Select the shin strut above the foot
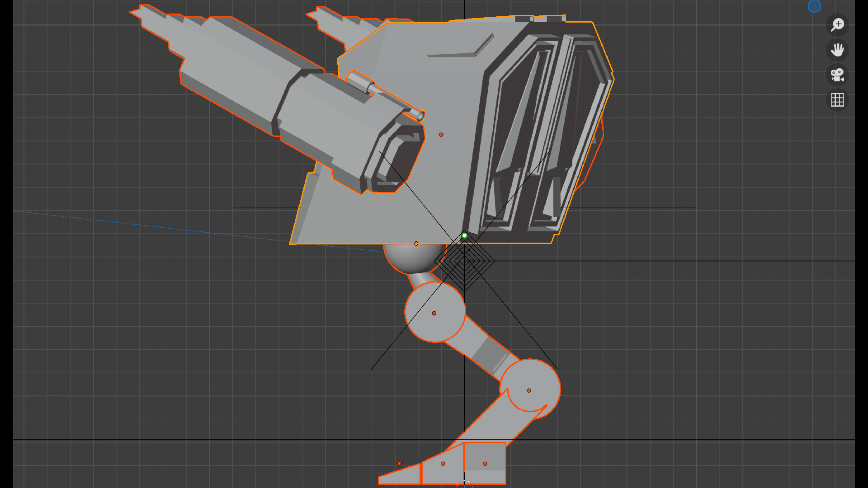This screenshot has height=488, width=868. [497, 420]
